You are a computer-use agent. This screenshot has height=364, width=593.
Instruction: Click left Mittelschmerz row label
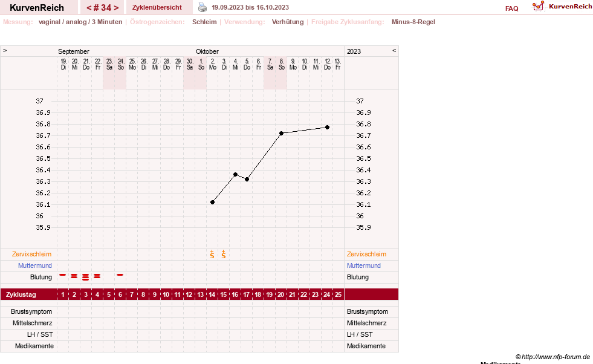point(32,323)
